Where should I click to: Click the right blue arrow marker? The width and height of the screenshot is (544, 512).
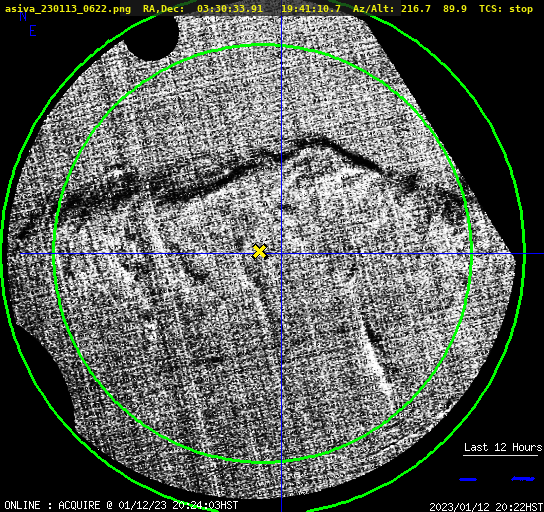[523, 479]
